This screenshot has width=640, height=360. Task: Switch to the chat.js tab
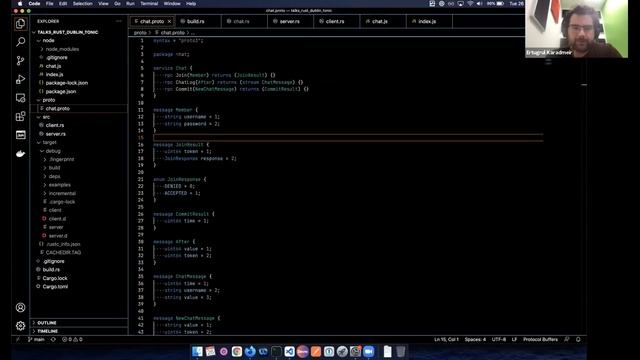[x=383, y=21]
